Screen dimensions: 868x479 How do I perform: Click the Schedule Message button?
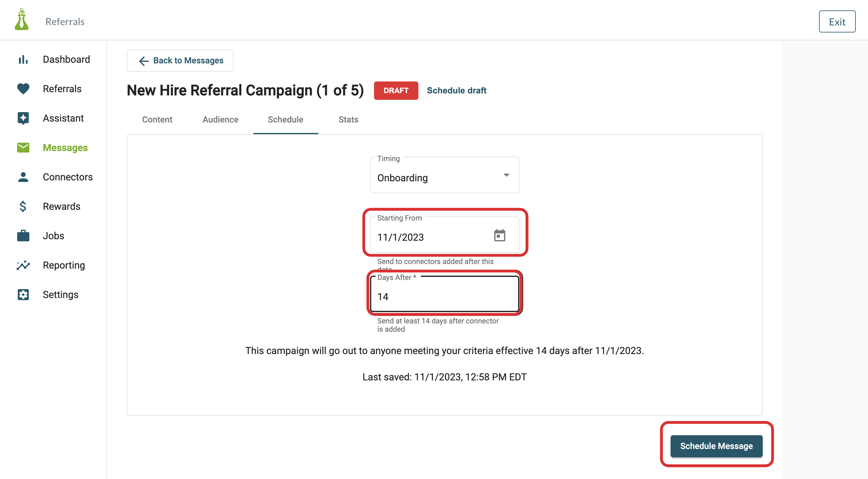tap(716, 446)
